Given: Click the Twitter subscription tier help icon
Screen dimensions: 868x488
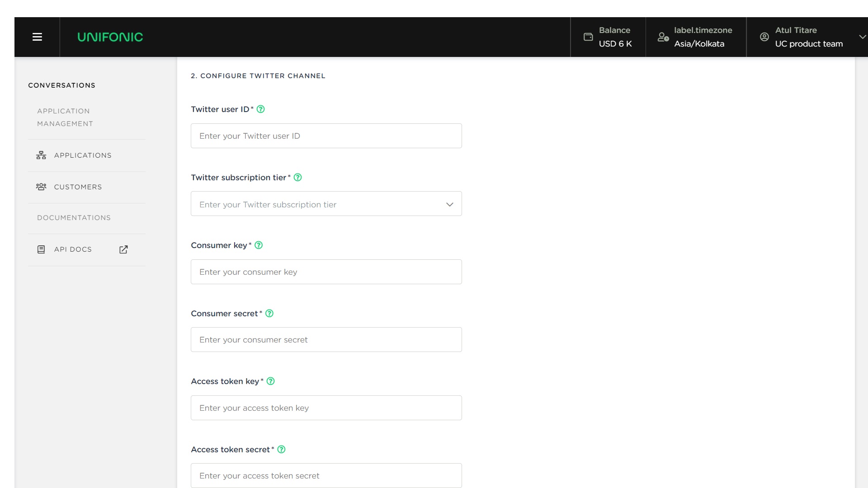Looking at the screenshot, I should pos(297,178).
